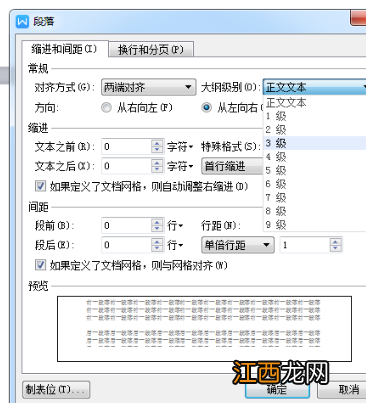Open the 特殊格式 dropdown showing 首行缩进
366x403 pixels.
coord(232,166)
